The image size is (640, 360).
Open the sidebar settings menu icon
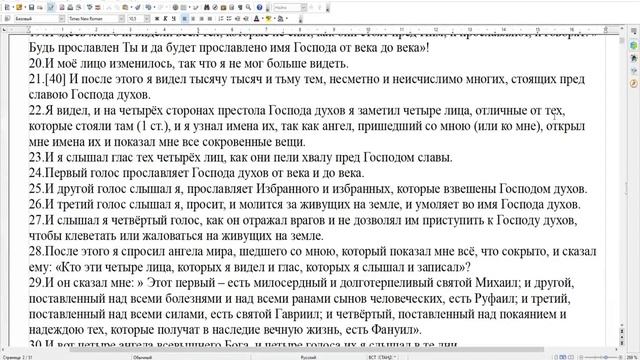coord(634,31)
